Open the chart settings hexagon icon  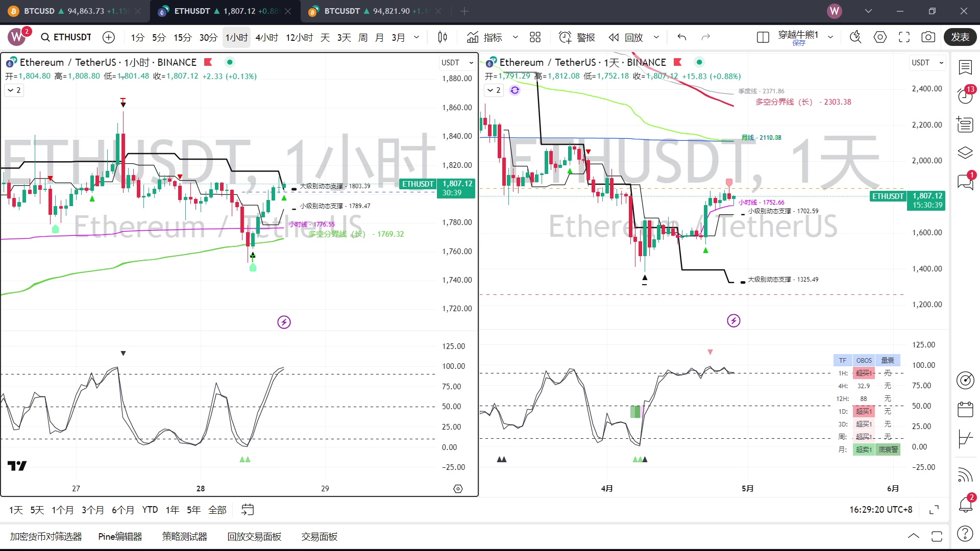tap(880, 37)
